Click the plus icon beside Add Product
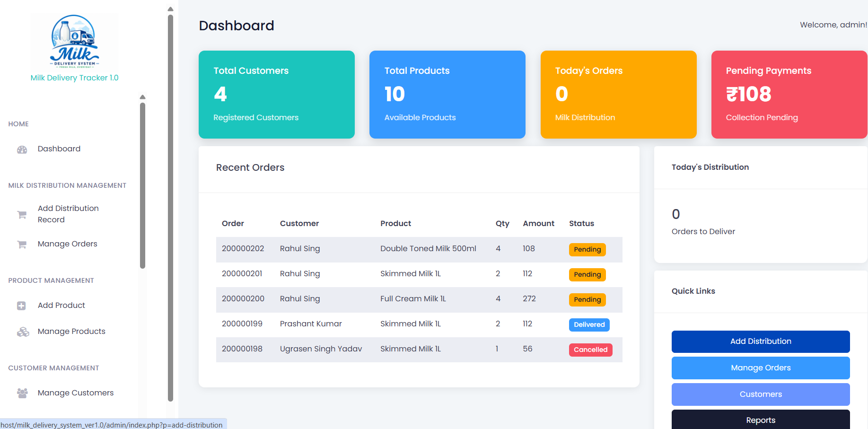 [x=21, y=306]
